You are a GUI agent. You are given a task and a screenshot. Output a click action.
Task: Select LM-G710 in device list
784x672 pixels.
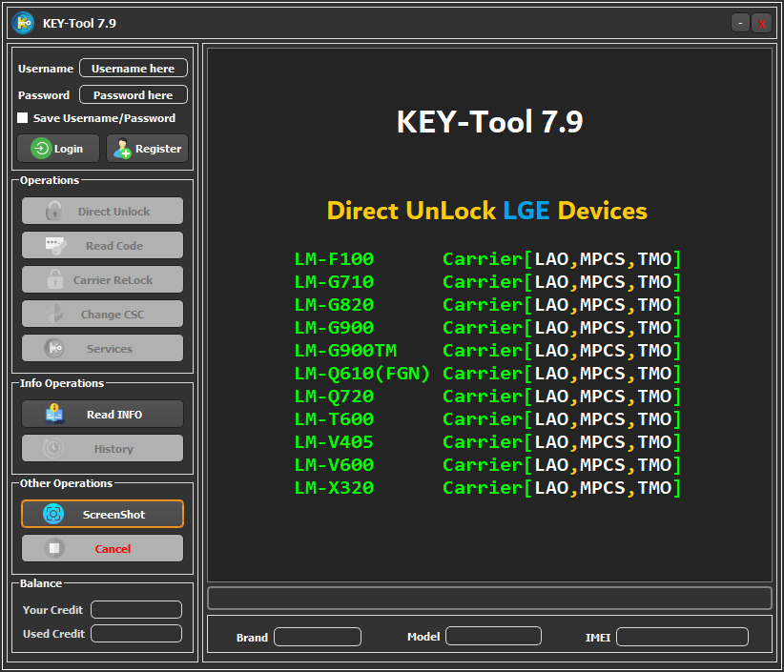pos(334,282)
